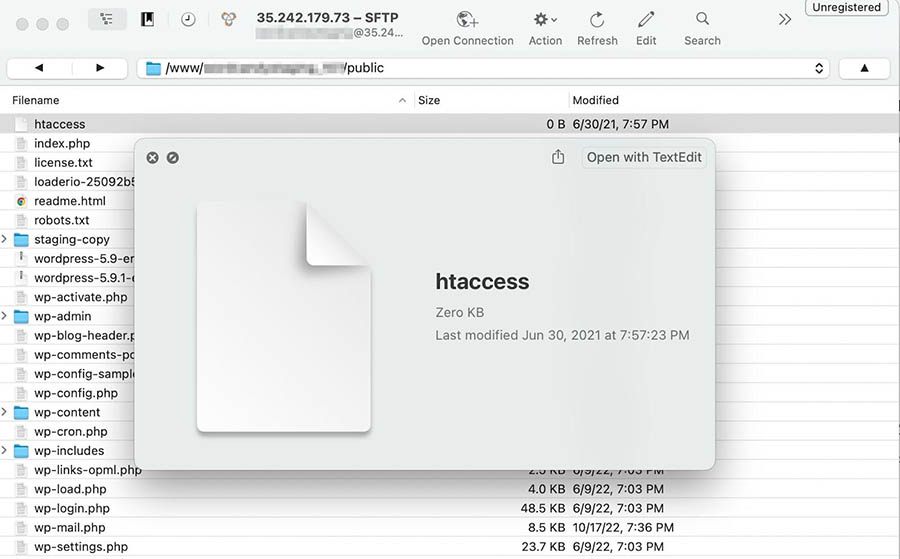Show connection History view
Screen dimensions: 900x559
188,20
